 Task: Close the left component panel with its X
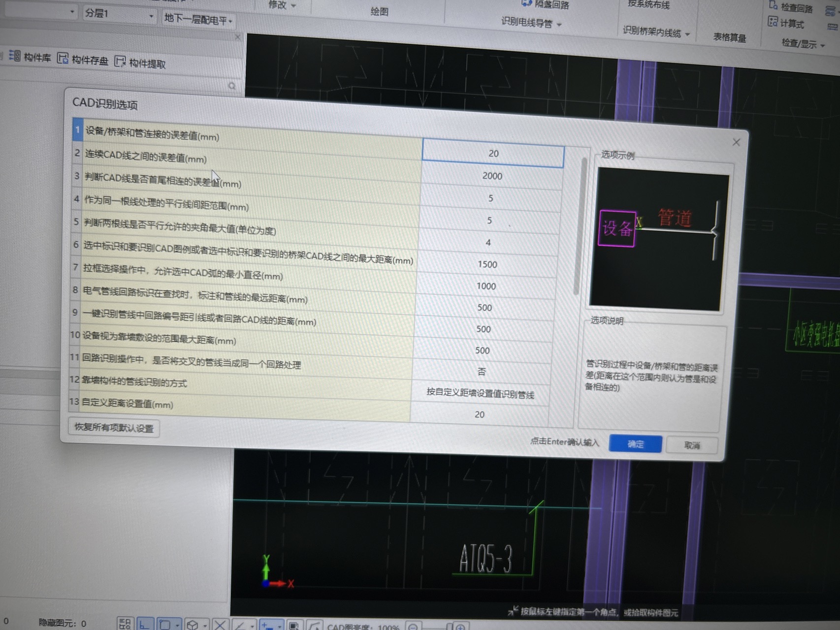pyautogui.click(x=238, y=37)
